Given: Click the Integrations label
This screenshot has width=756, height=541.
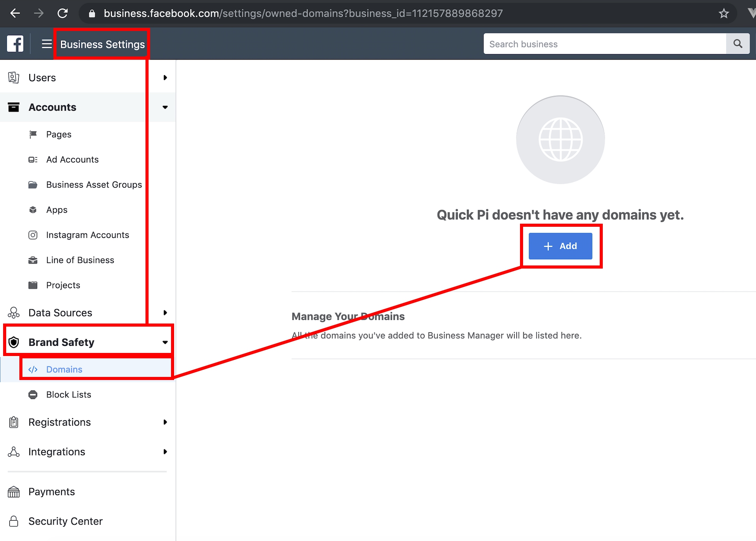Looking at the screenshot, I should coord(57,452).
